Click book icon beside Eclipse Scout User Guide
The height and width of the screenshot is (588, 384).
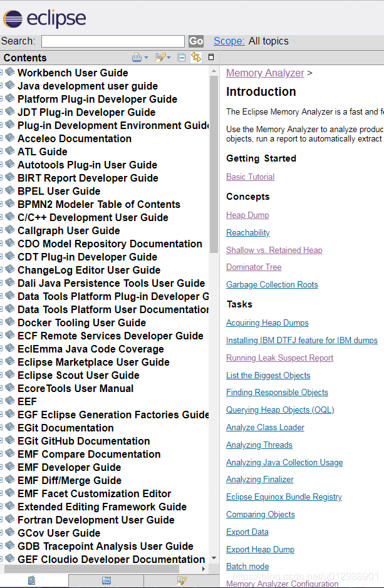10,374
